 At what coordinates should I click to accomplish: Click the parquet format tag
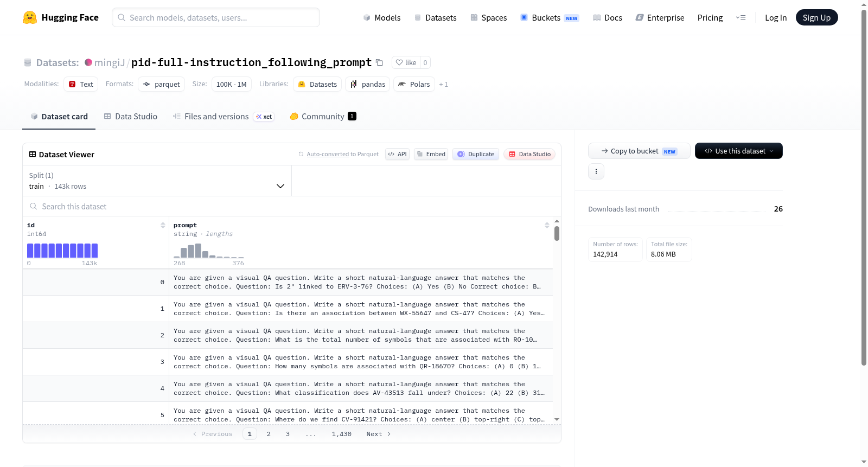pos(162,84)
